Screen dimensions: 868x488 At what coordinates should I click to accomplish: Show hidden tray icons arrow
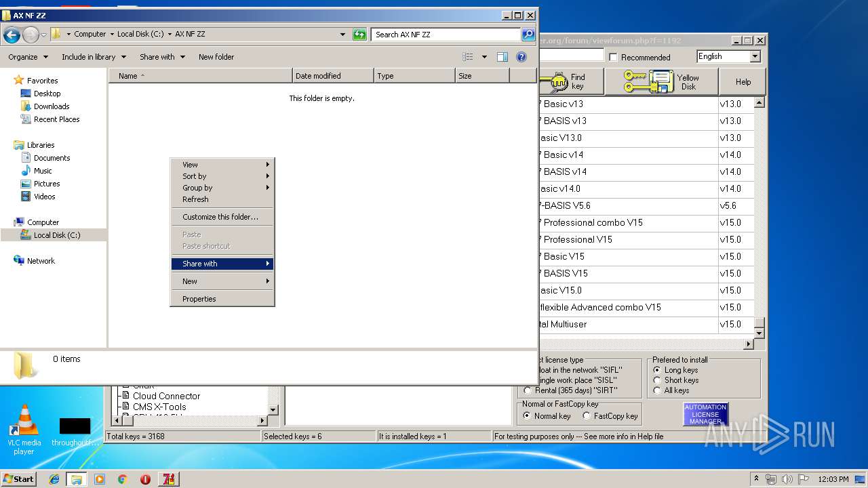[x=757, y=479]
